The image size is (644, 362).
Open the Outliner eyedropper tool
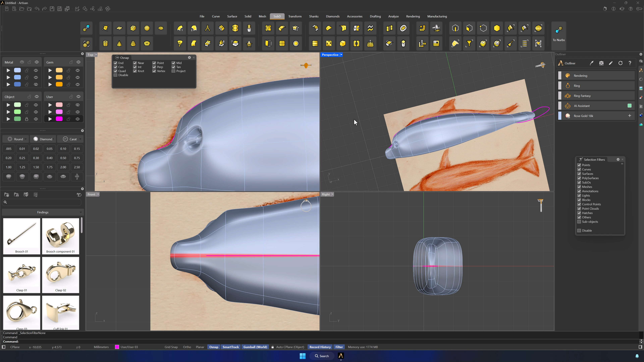click(592, 63)
